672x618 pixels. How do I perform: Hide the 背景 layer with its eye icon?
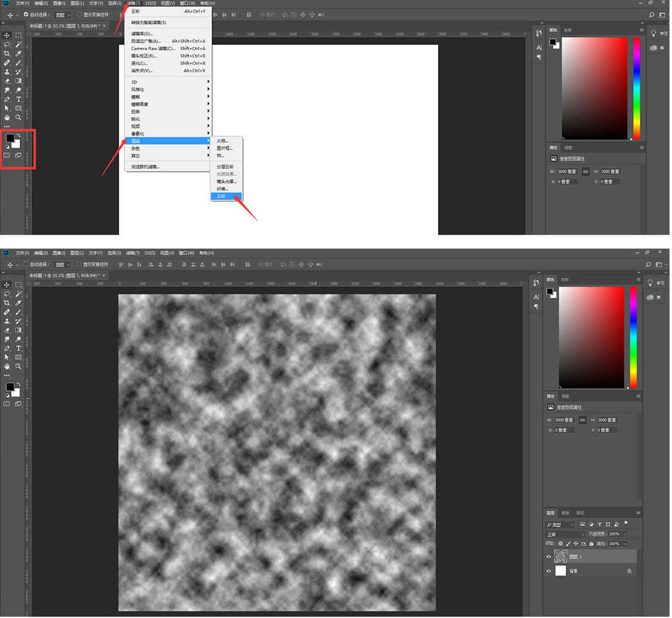click(549, 571)
